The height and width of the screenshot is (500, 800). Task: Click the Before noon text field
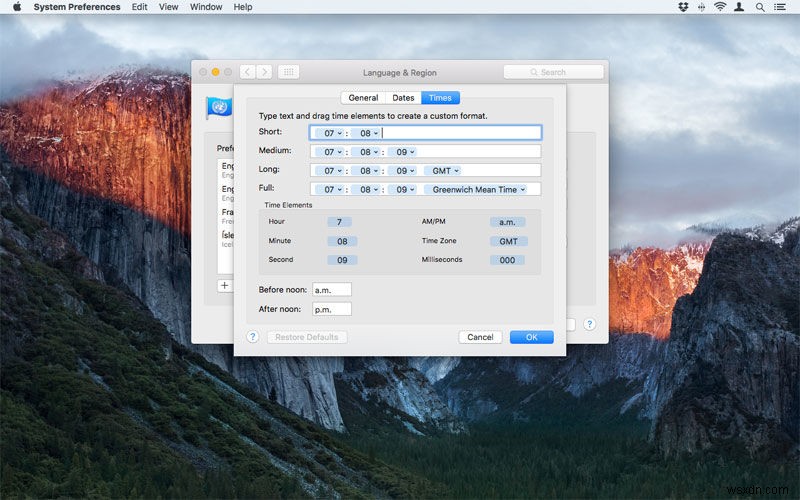pyautogui.click(x=331, y=289)
